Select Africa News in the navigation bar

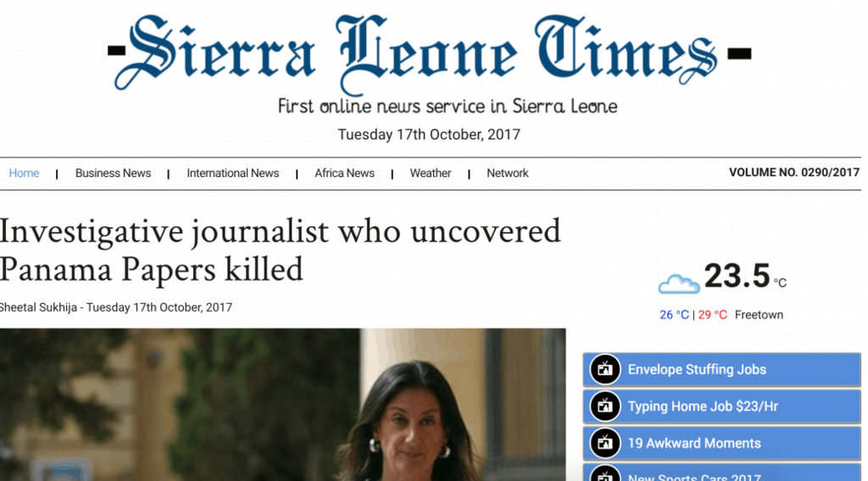pyautogui.click(x=344, y=173)
